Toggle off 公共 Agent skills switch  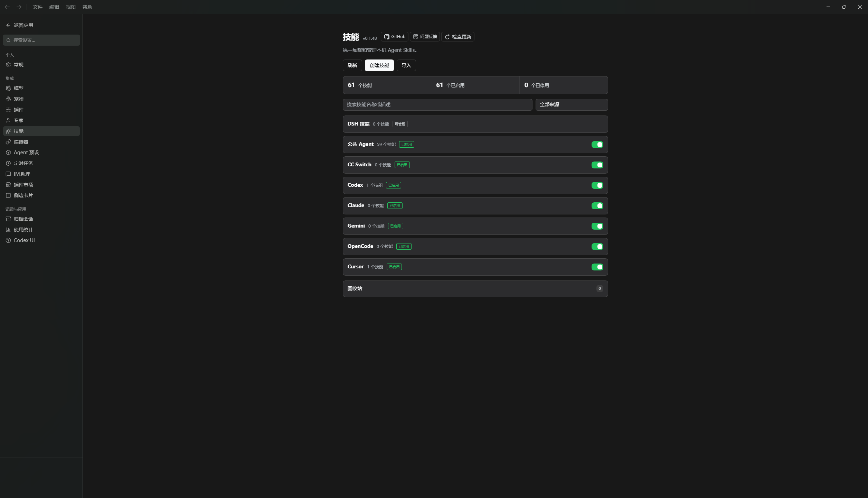[597, 145]
